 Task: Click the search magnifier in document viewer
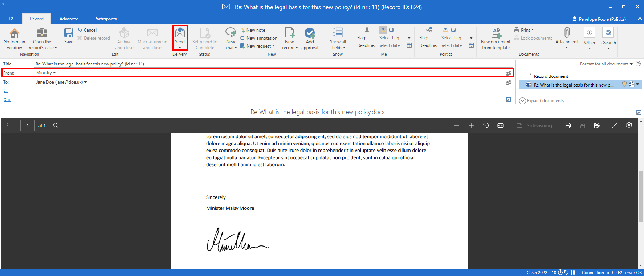[x=56, y=125]
